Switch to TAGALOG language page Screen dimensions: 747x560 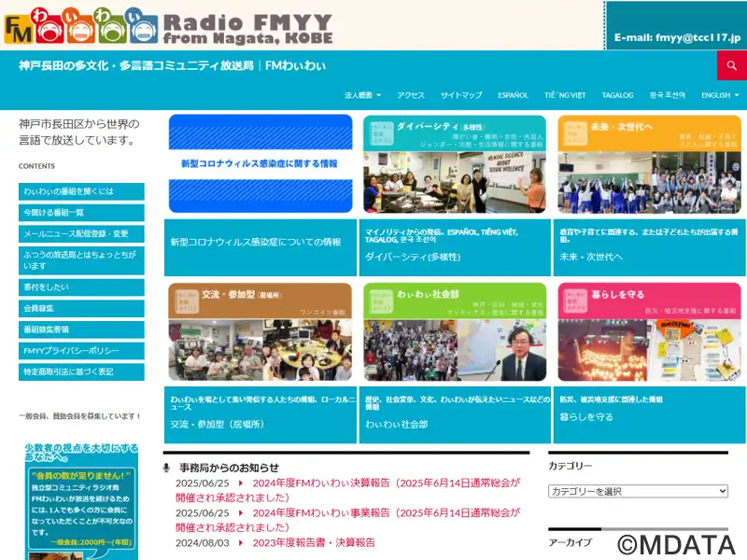617,95
